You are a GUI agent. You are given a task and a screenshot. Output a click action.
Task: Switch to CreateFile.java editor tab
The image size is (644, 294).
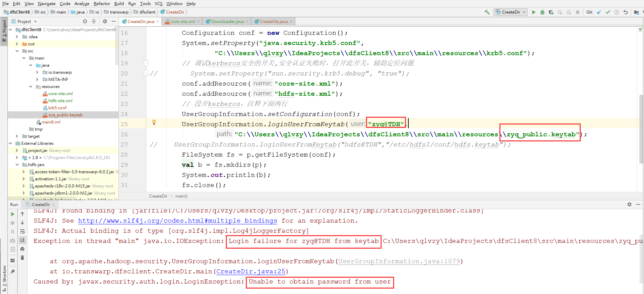(x=274, y=21)
